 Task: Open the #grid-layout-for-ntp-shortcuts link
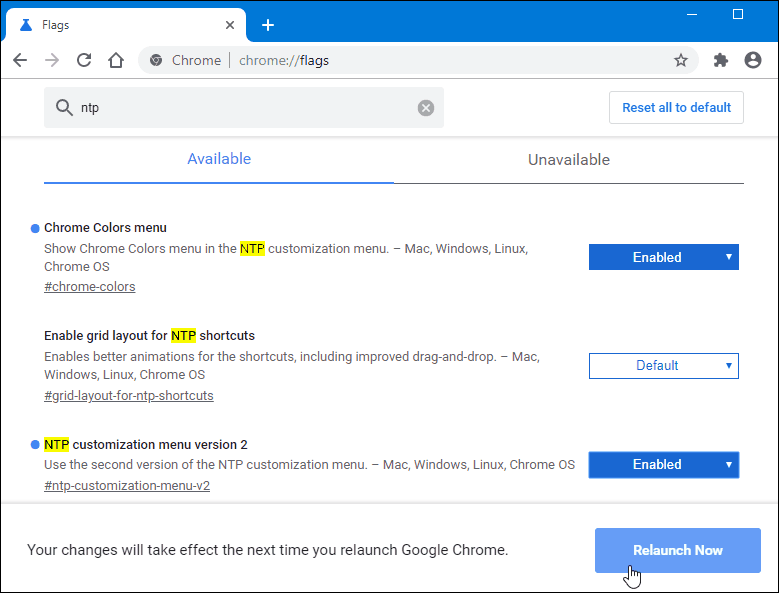(x=129, y=395)
